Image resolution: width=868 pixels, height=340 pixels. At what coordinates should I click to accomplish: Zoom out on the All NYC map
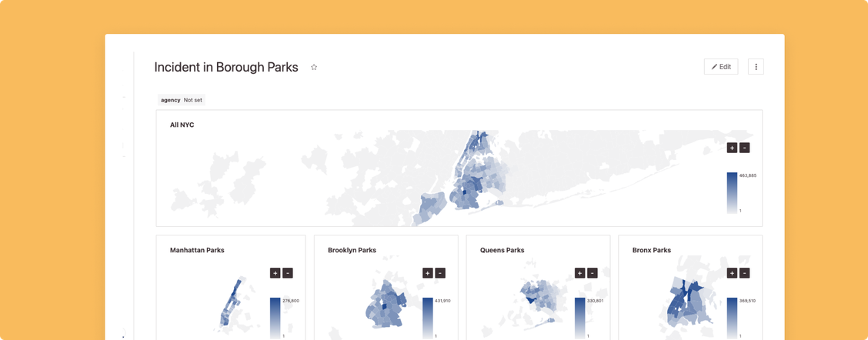tap(744, 148)
